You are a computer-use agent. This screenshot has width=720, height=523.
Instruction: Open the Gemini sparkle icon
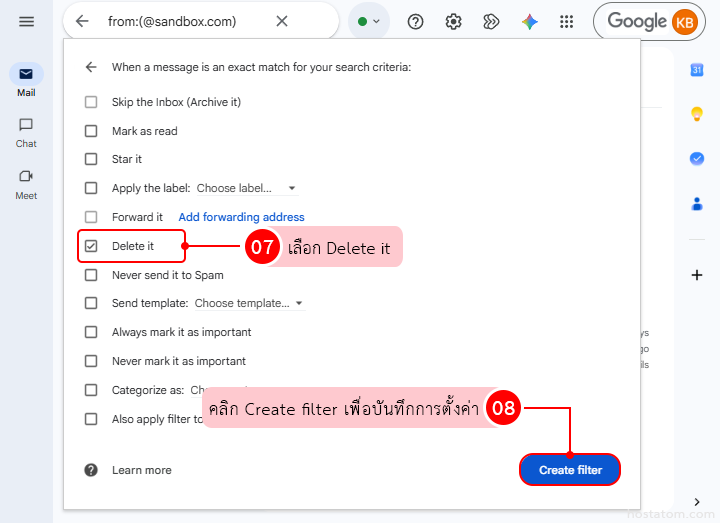click(x=529, y=22)
